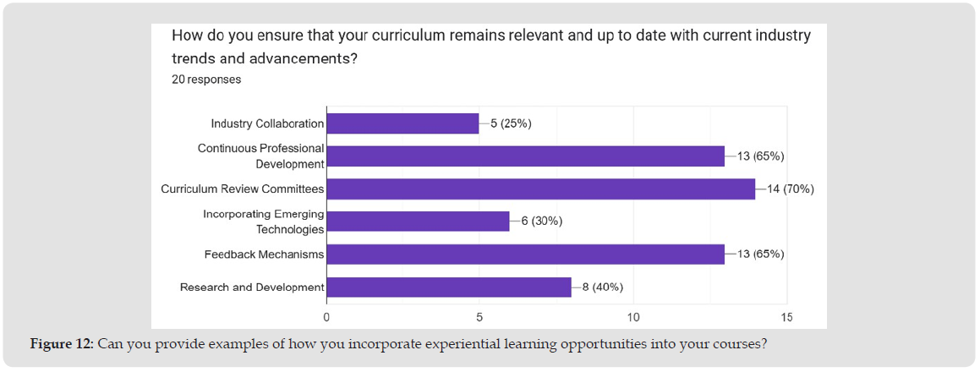Select the "6 (30%)" value label
This screenshot has width=980, height=372.
541,222
